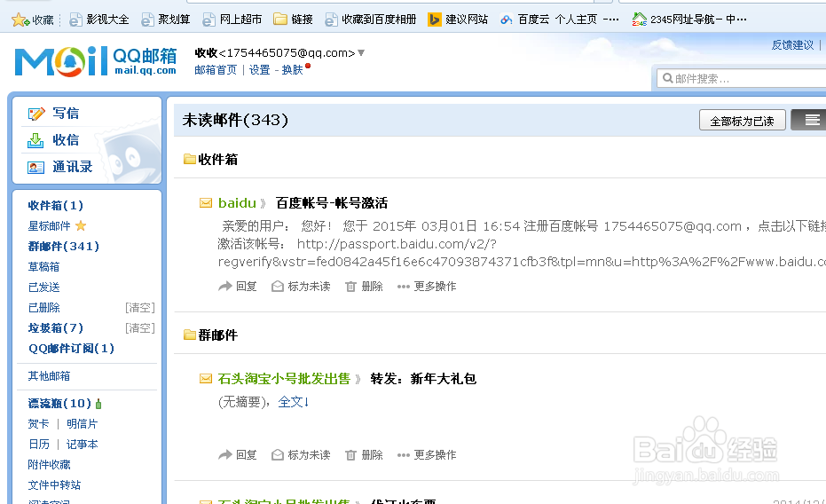Open 贺卡 link
826x504 pixels.
click(38, 424)
